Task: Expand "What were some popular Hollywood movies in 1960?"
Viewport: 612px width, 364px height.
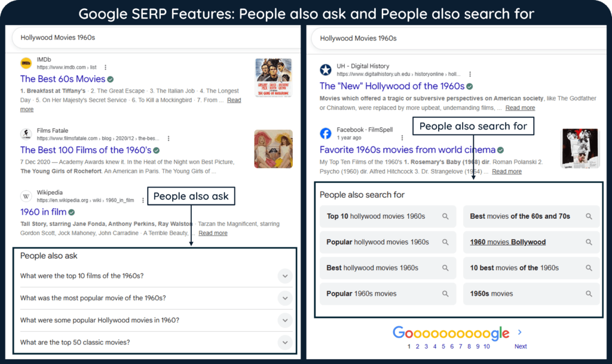Action: [x=285, y=320]
